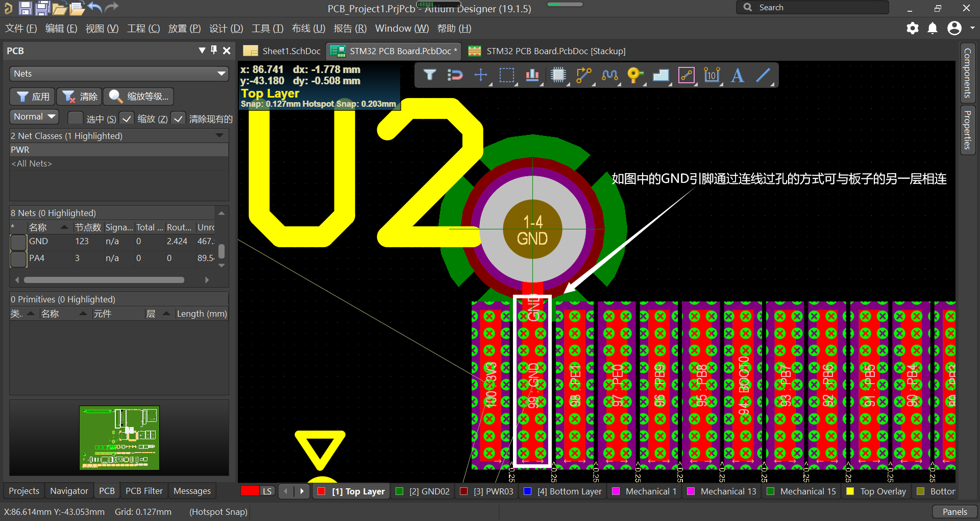The image size is (980, 521).
Task: Select the Top Overlay yellow swatch
Action: (850, 491)
